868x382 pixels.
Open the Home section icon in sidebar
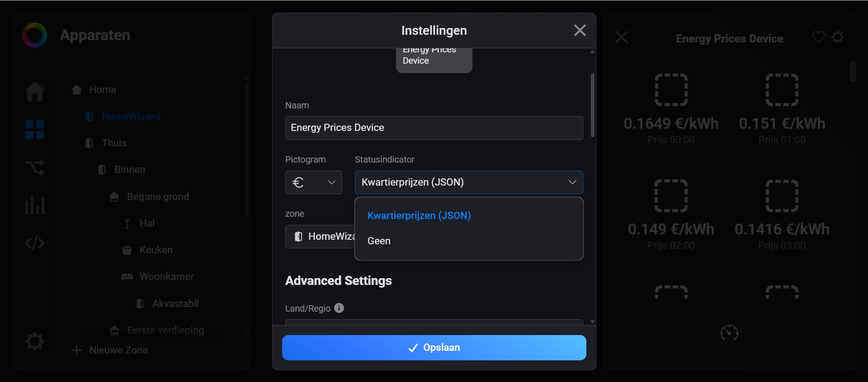tap(34, 92)
